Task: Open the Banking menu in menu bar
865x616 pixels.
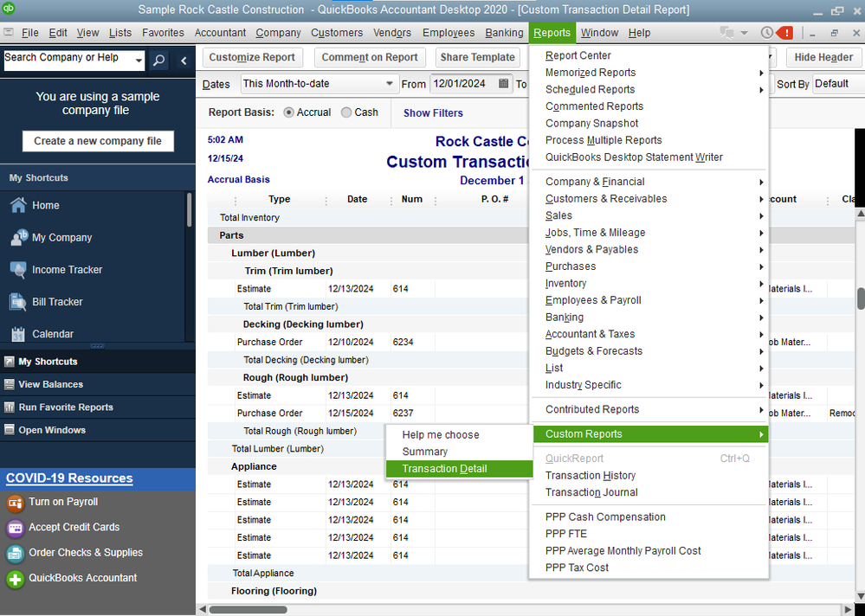Action: coord(504,33)
